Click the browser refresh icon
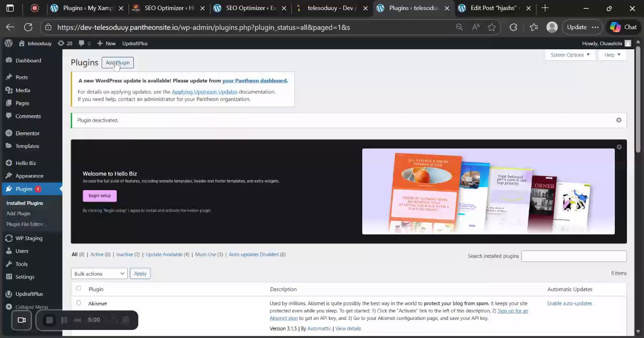Image resolution: width=644 pixels, height=338 pixels. click(28, 27)
